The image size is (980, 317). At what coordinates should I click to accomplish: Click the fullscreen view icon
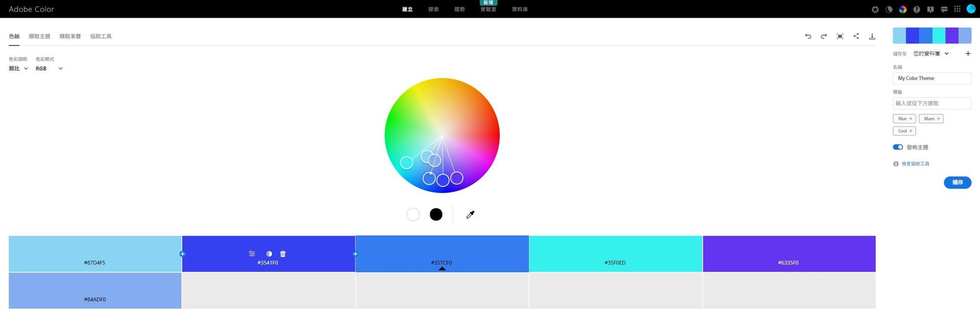840,36
